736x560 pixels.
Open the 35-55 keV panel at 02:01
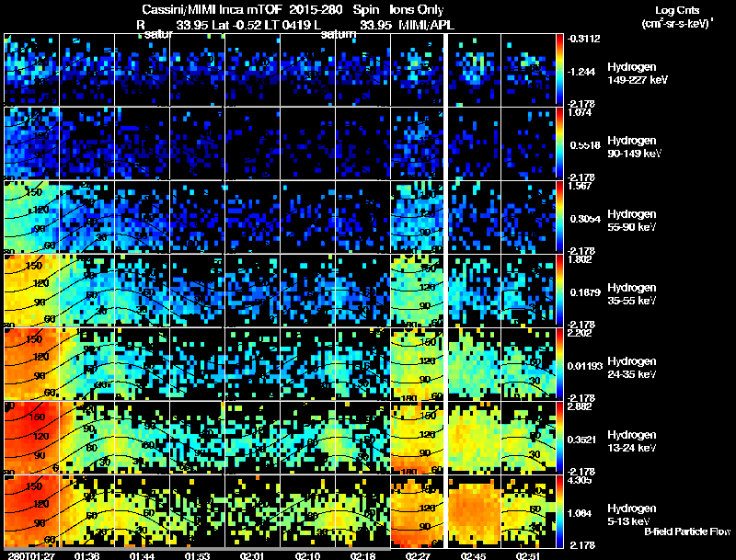252,291
